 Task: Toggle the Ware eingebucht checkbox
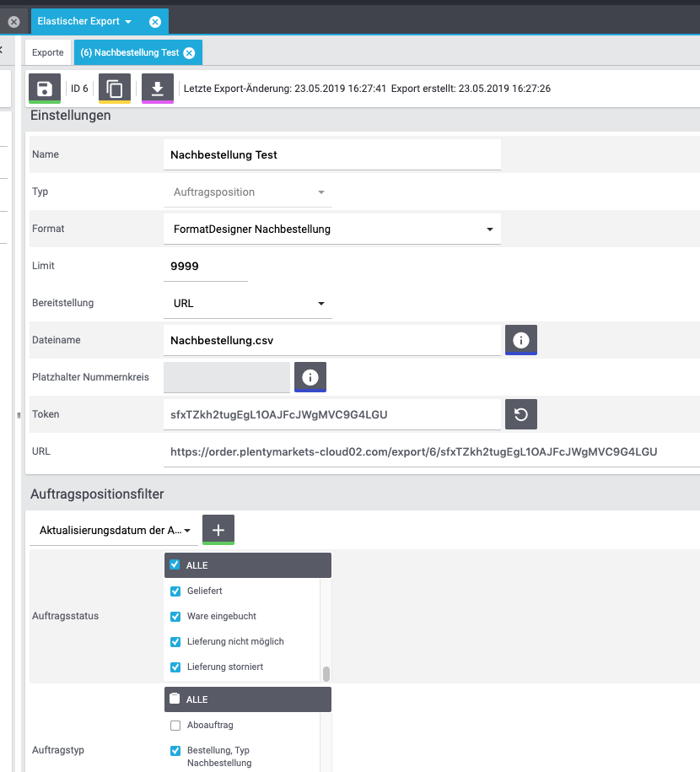click(x=175, y=617)
